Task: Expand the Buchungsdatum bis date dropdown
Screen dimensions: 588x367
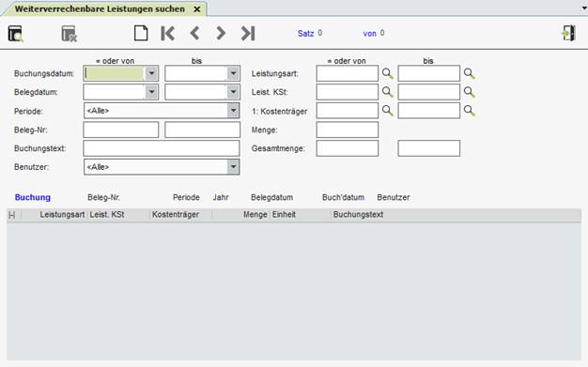Action: coord(233,73)
